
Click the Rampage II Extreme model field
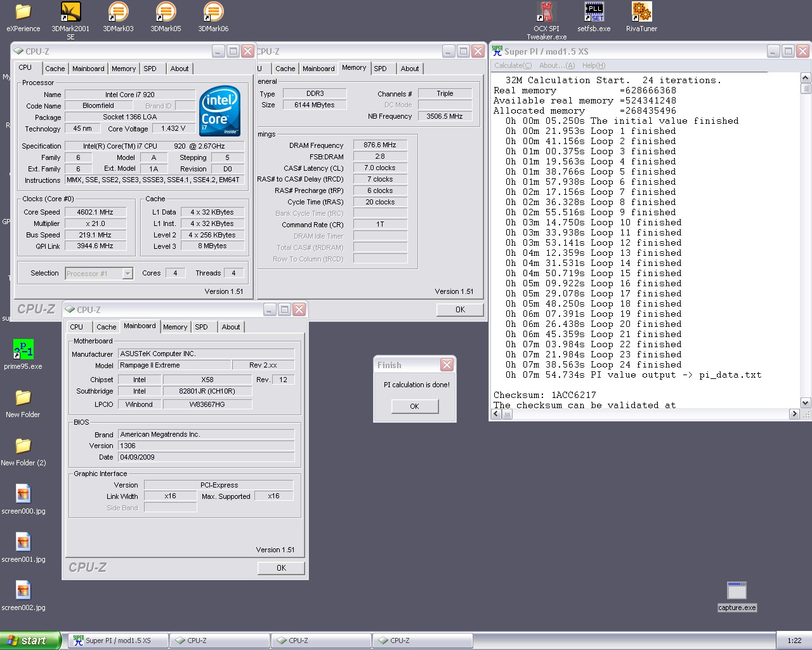(x=174, y=365)
